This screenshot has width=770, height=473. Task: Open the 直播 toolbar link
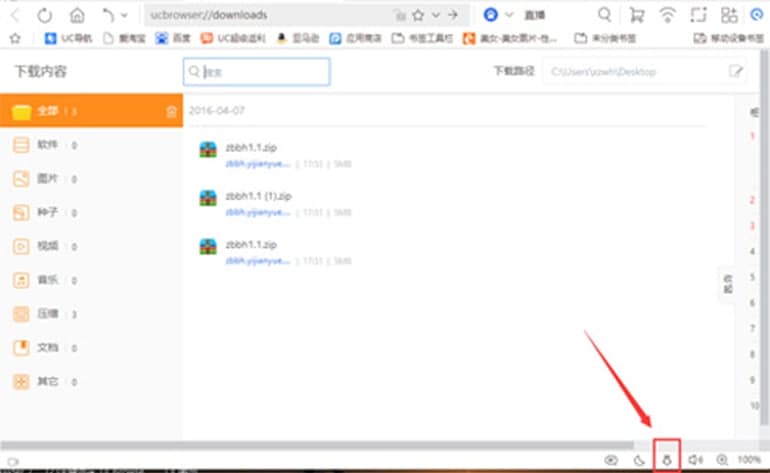534,15
